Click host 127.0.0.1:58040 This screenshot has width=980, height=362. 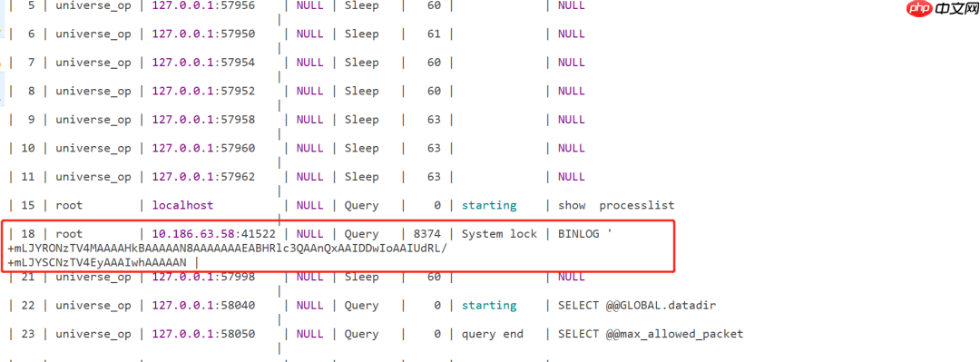point(204,305)
